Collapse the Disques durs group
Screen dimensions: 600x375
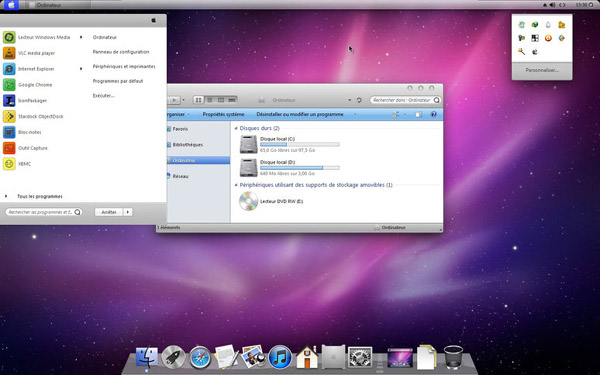click(236, 129)
